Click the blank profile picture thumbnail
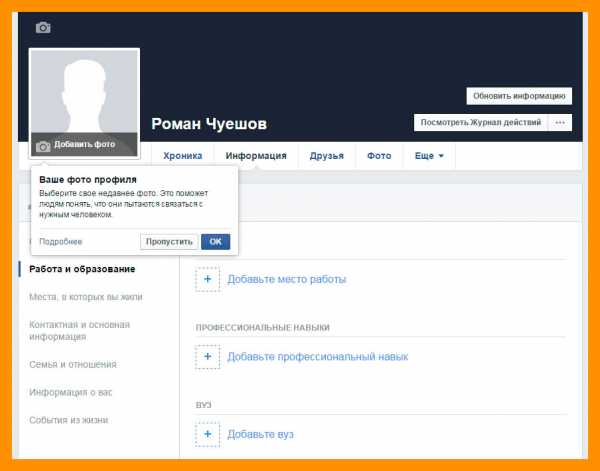The image size is (600, 471). coord(84,91)
